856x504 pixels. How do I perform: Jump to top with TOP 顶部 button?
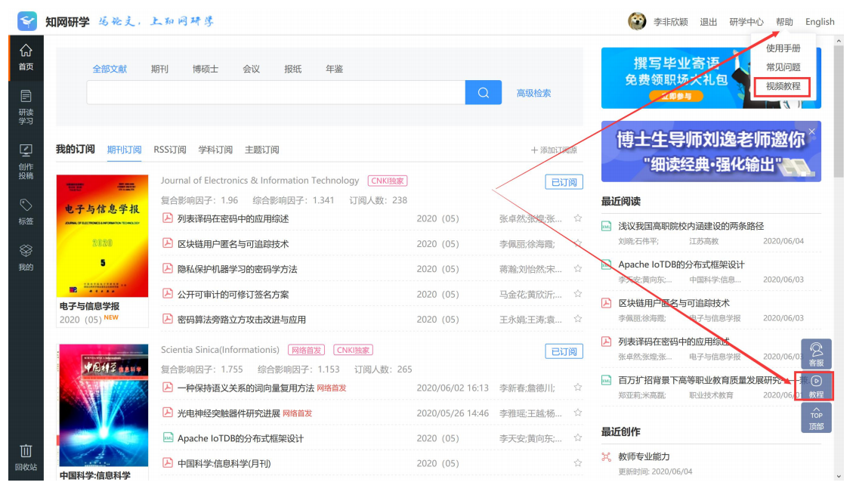(816, 418)
